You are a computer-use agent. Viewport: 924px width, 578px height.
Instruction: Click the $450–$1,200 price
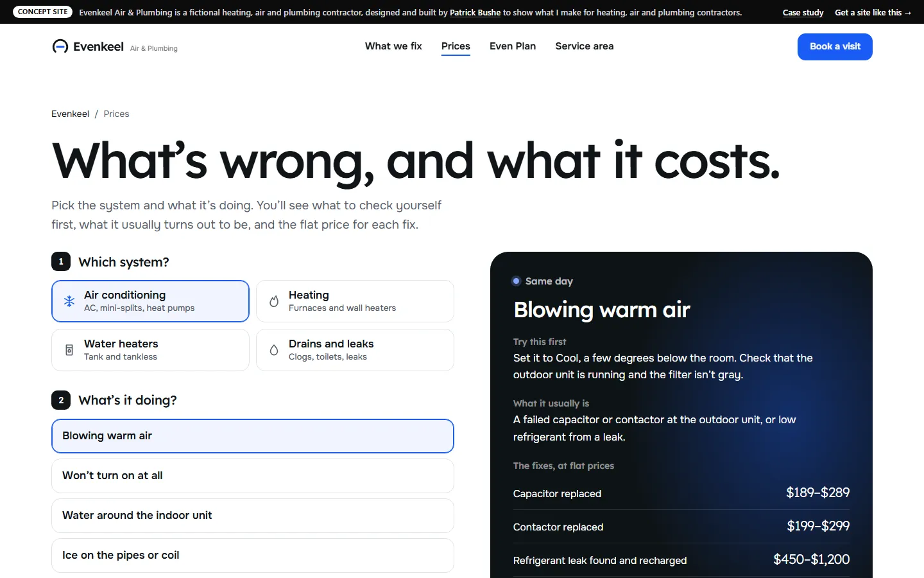[811, 559]
